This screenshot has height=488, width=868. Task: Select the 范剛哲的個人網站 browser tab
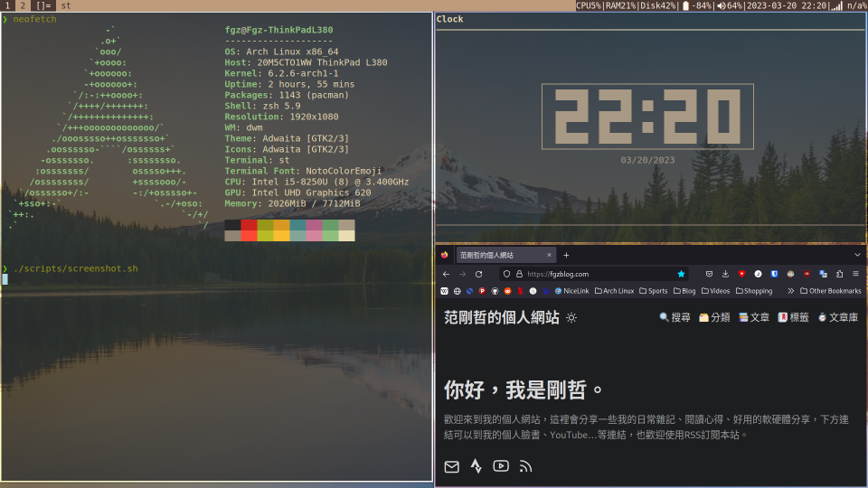[x=506, y=255]
